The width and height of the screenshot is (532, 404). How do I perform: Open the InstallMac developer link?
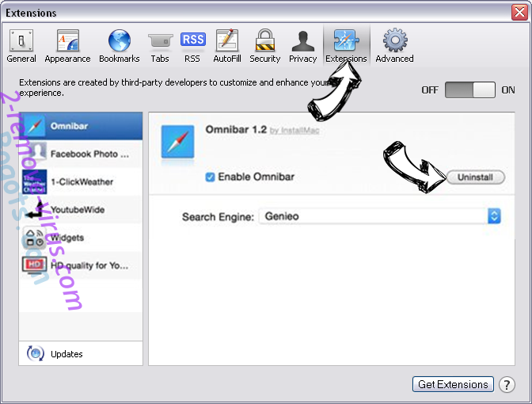tap(294, 131)
